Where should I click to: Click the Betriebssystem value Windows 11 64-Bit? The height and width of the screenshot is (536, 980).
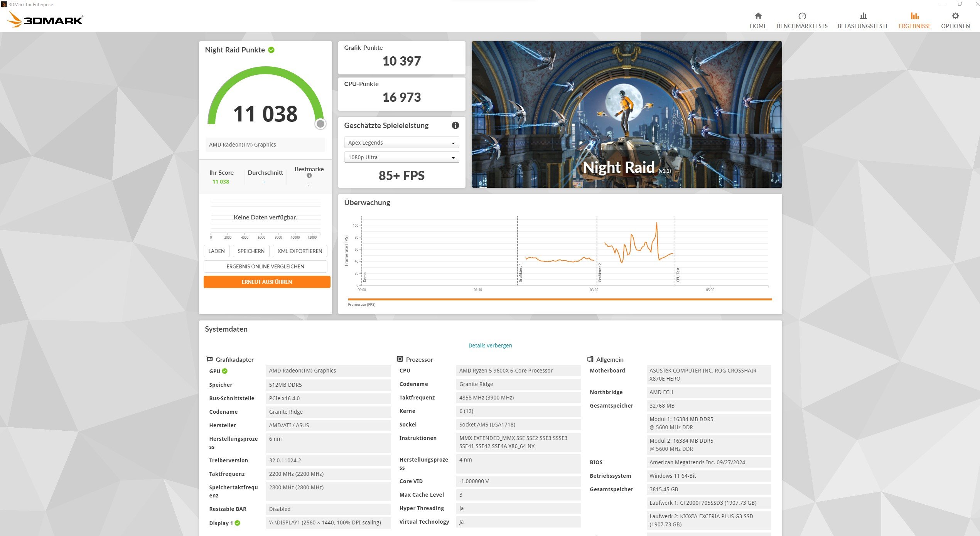pyautogui.click(x=708, y=476)
